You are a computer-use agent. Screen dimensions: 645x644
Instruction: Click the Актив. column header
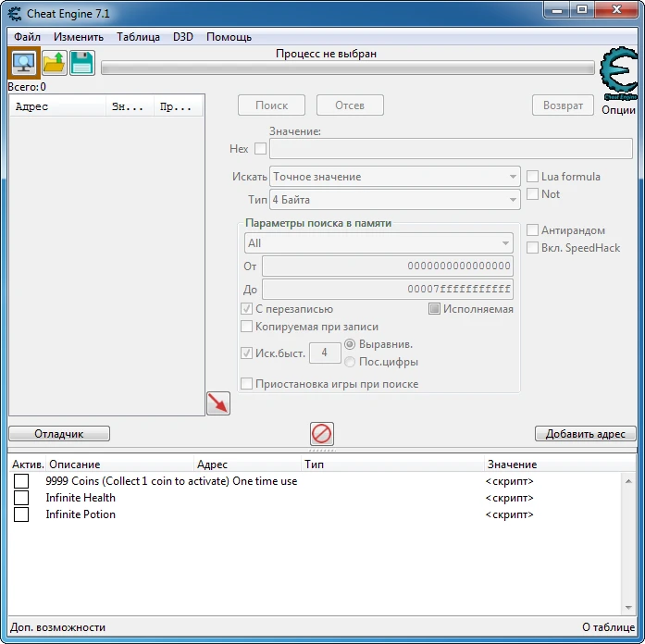[28, 464]
